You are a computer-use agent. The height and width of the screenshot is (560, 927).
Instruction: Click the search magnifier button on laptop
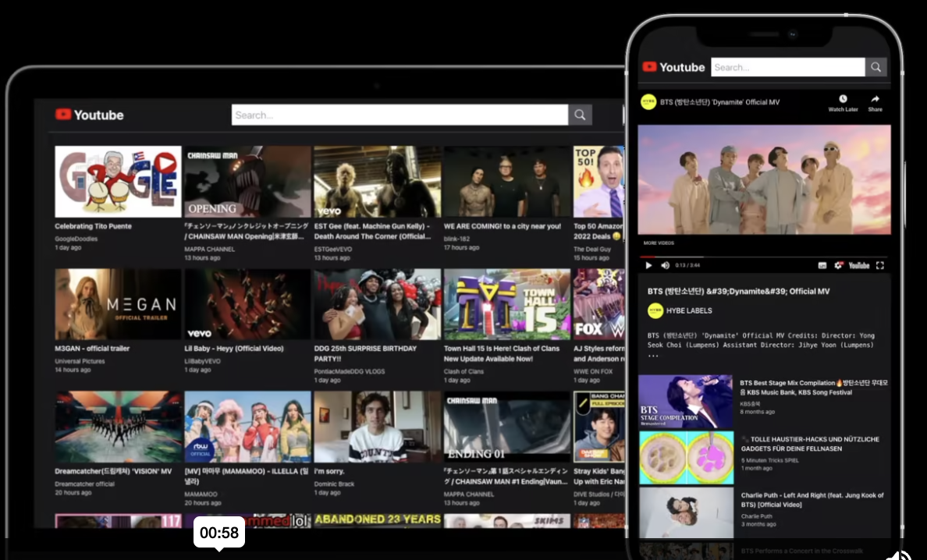tap(580, 115)
